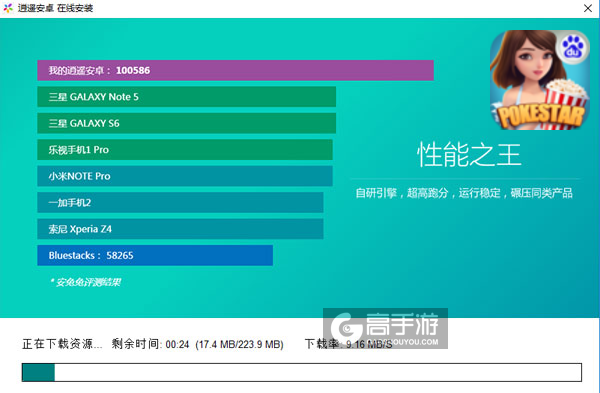Click the 17.4 MB/223.9 MB size readout
This screenshot has height=393, width=600.
[240, 344]
